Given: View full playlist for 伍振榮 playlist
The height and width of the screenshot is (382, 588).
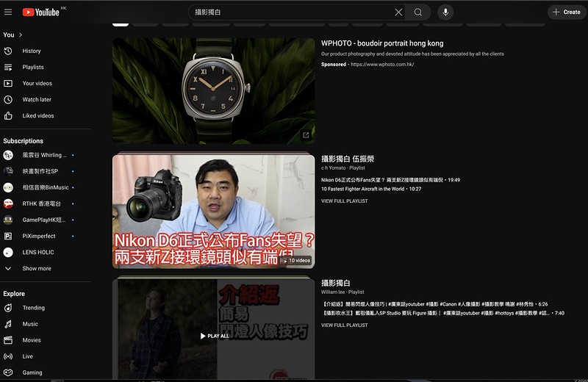Looking at the screenshot, I should 344,201.
